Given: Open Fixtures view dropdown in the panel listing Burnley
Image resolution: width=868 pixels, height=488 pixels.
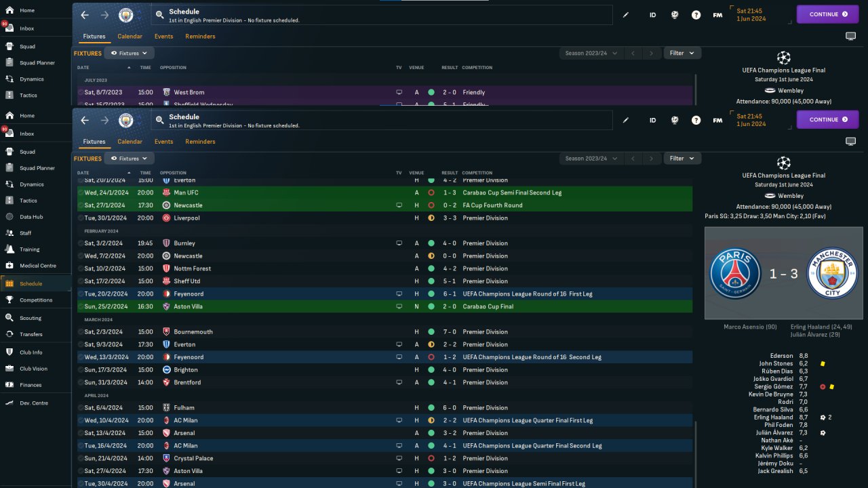Looking at the screenshot, I should pos(129,159).
